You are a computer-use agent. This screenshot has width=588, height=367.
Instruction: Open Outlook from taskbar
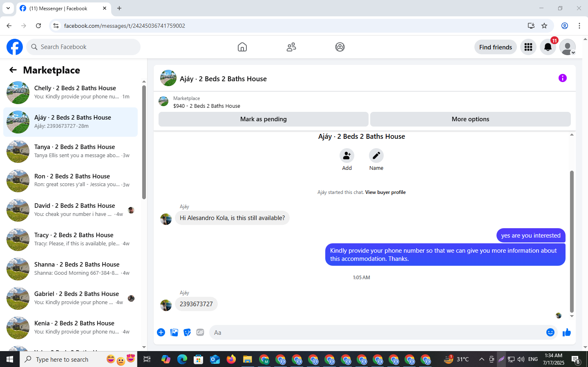215,359
